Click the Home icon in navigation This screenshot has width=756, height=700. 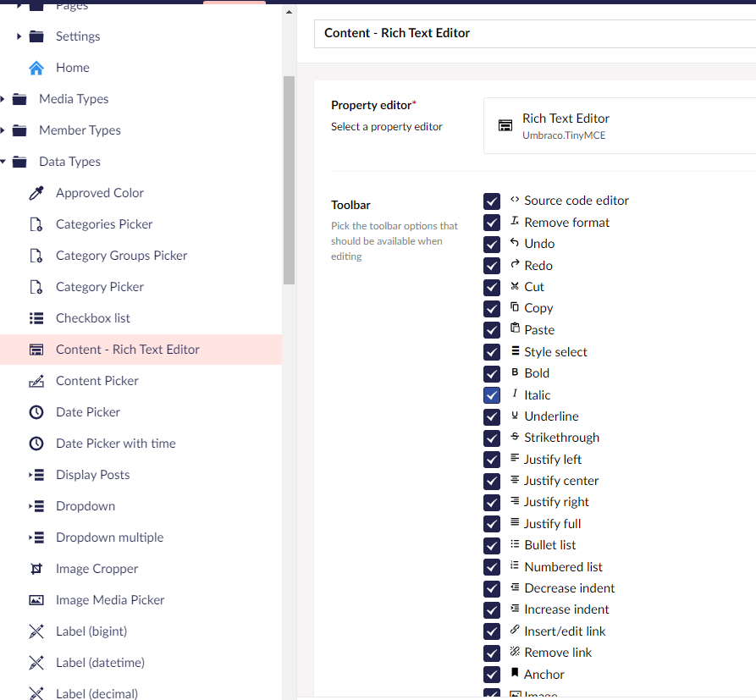coord(35,67)
